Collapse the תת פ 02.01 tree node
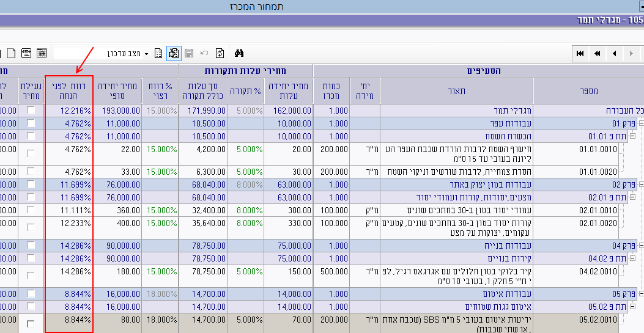The image size is (644, 333). coord(632,197)
